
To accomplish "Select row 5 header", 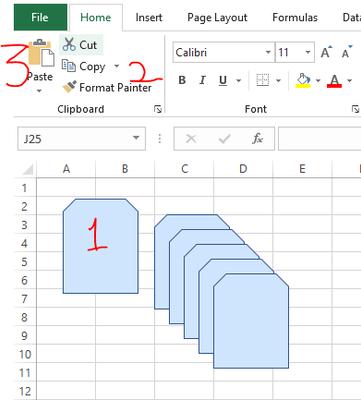I will point(25,262).
